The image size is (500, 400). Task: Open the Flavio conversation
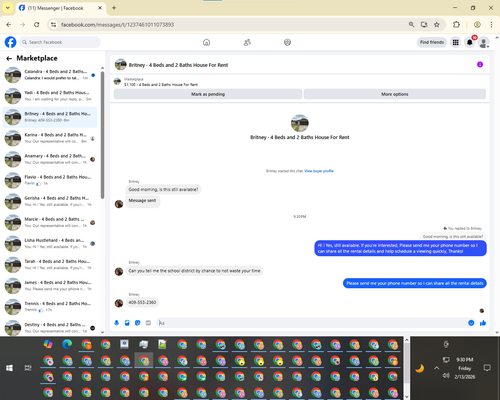click(50, 180)
